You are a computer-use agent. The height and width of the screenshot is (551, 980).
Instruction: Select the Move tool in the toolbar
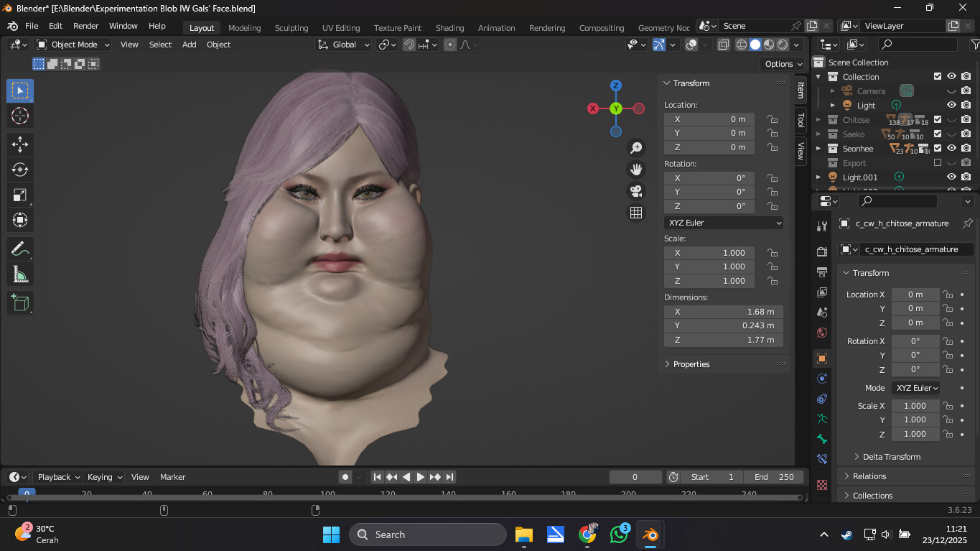20,144
